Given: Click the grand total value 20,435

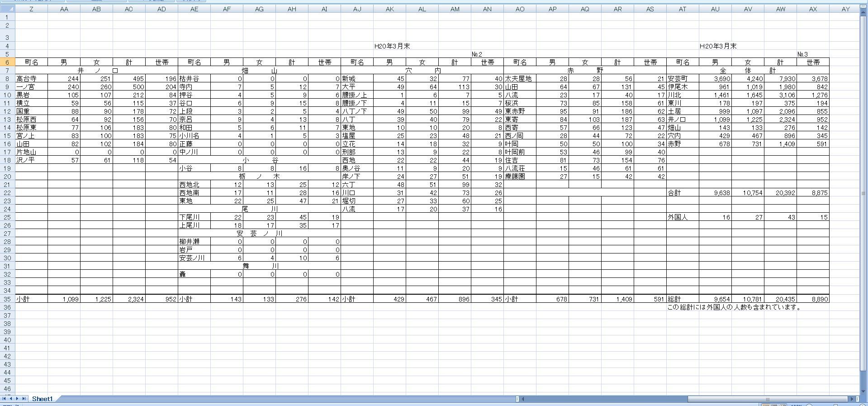Looking at the screenshot, I should [780, 299].
